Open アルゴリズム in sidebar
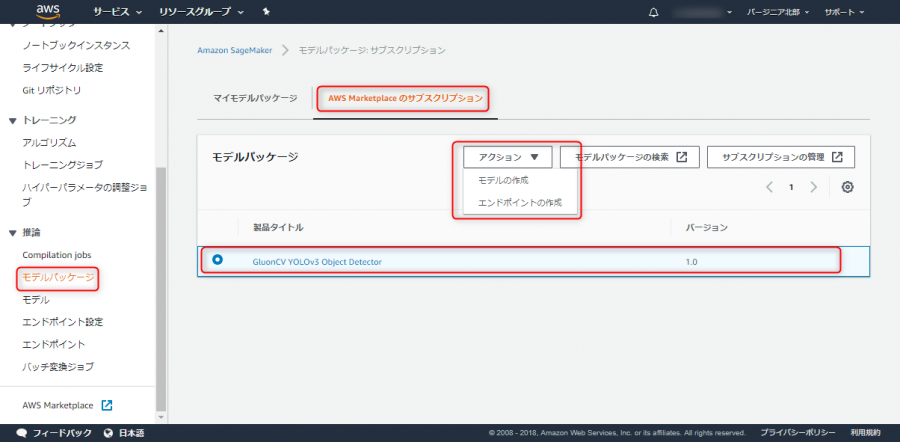The width and height of the screenshot is (900, 442). (49, 142)
